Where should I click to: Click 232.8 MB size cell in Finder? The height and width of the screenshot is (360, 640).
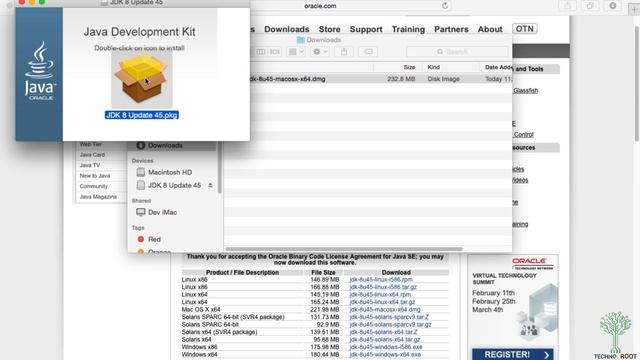tap(401, 79)
